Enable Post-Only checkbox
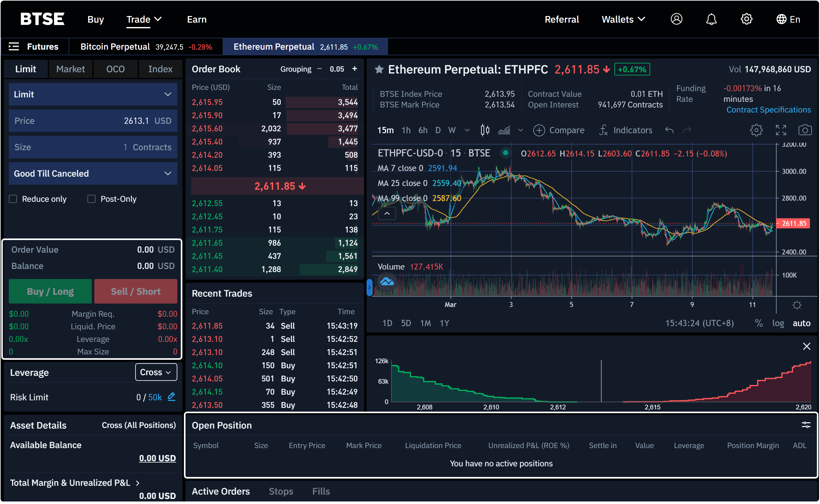The height and width of the screenshot is (504, 820). click(x=91, y=199)
